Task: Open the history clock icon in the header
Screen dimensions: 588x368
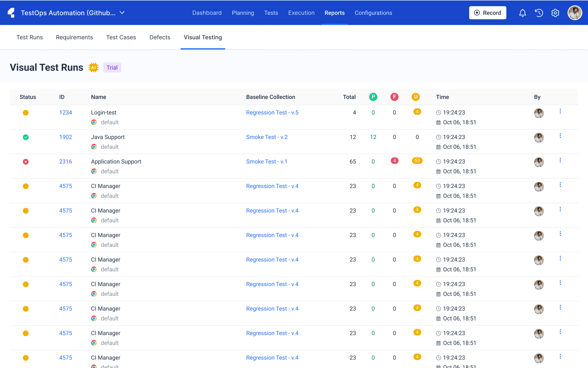Action: (539, 13)
